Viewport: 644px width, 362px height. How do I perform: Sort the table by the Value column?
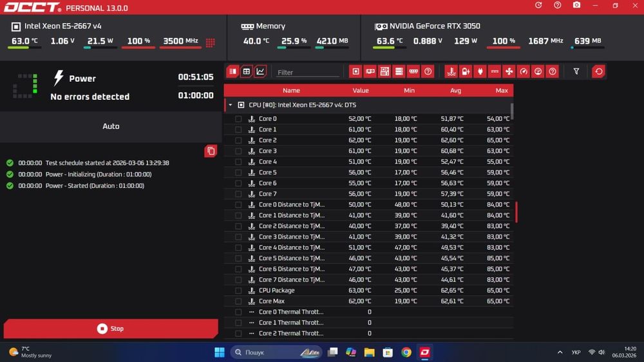[361, 90]
